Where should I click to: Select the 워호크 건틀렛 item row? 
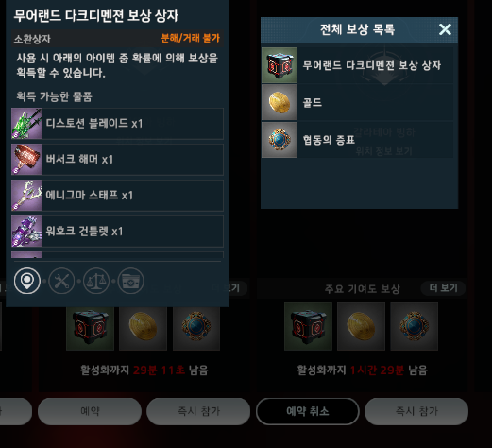coord(117,232)
